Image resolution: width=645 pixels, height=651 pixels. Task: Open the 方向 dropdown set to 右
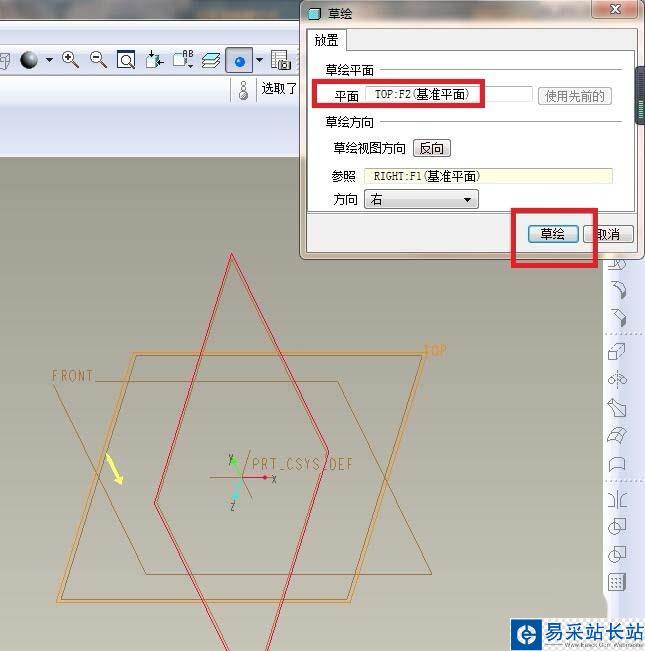click(x=421, y=199)
